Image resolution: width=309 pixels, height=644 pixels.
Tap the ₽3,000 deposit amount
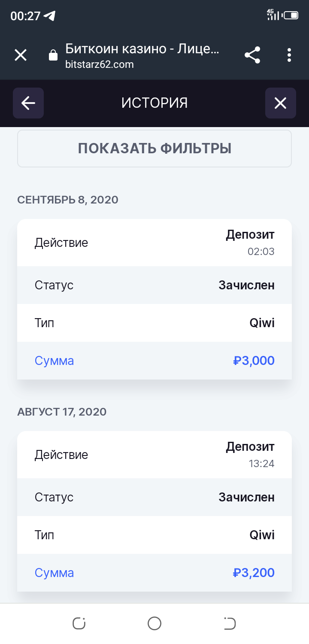coord(254,361)
